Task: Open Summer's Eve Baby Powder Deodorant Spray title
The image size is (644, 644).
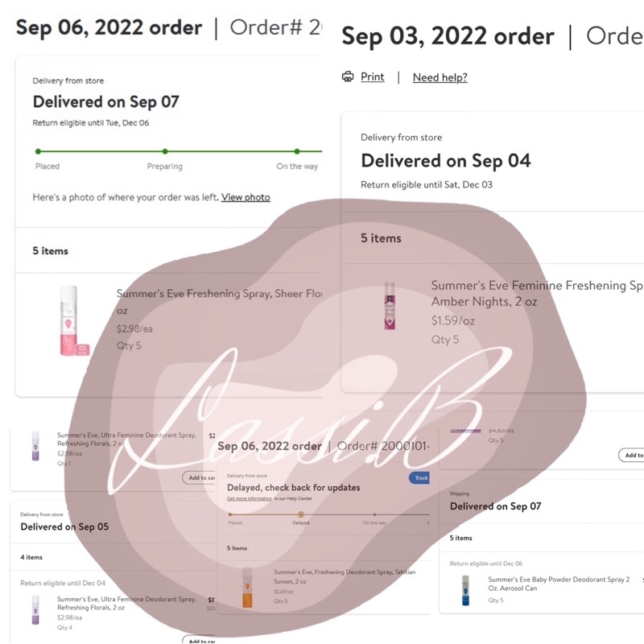Action: coord(559,584)
